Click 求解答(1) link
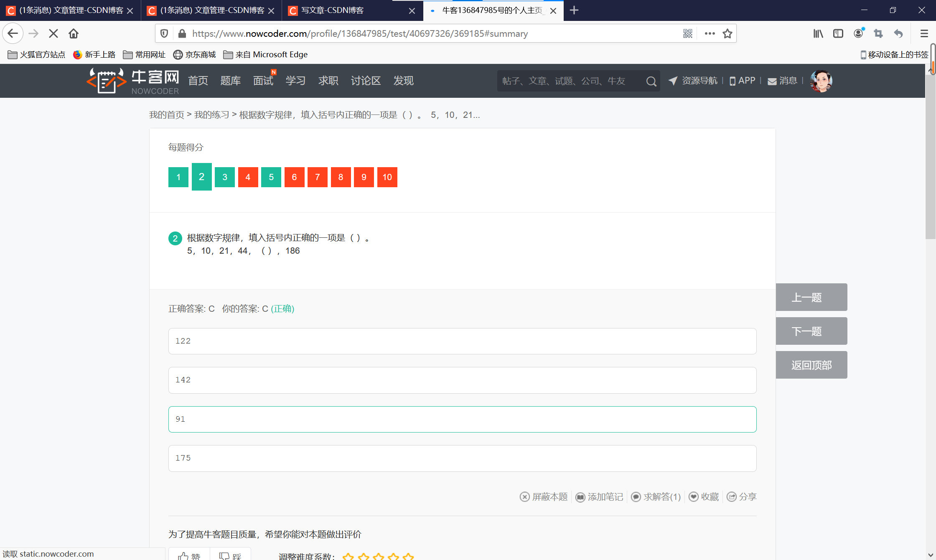This screenshot has width=936, height=560. (656, 497)
